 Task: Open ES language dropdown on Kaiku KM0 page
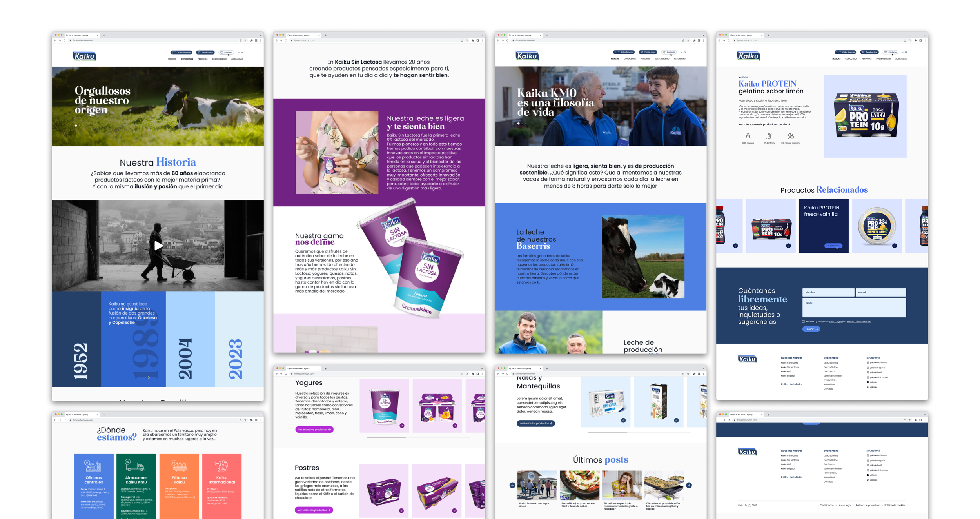coord(683,52)
